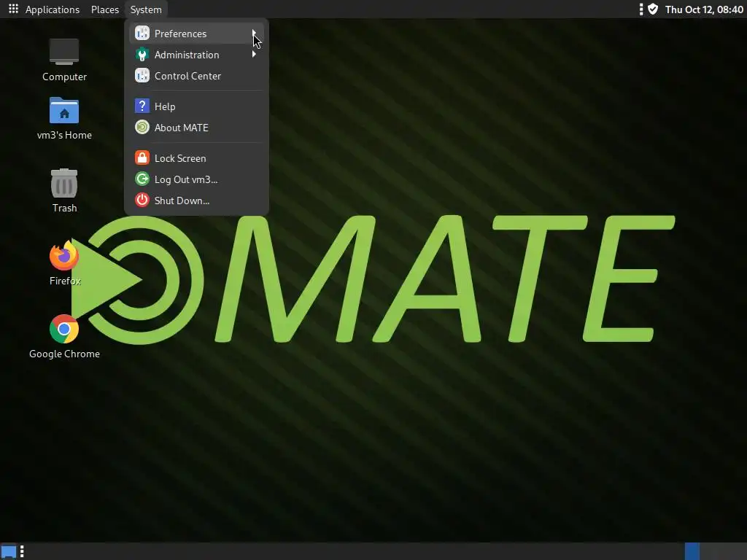Click the Help question mark icon
Screen dimensions: 747x560
tap(142, 106)
